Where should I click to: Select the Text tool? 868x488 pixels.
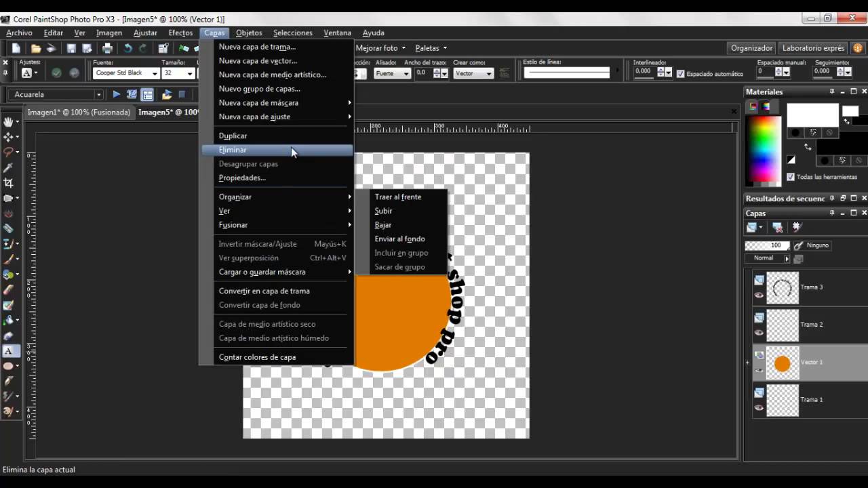(x=9, y=350)
